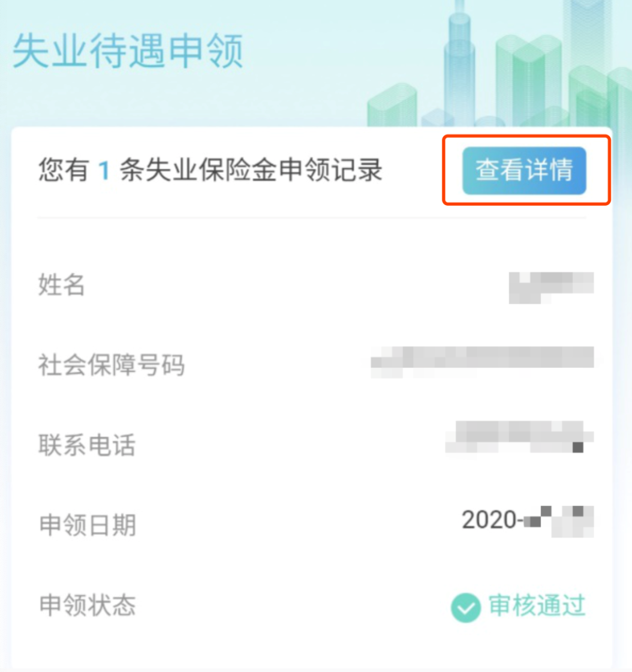Click the record count number 1
632x672 pixels.
104,170
